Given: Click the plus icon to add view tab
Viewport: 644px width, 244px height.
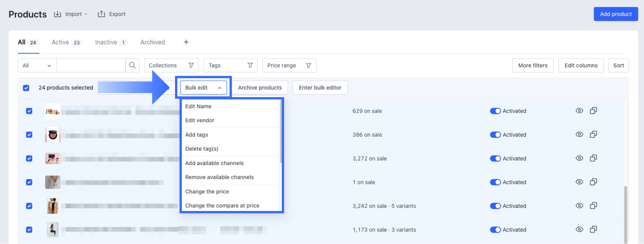Looking at the screenshot, I should [x=186, y=42].
